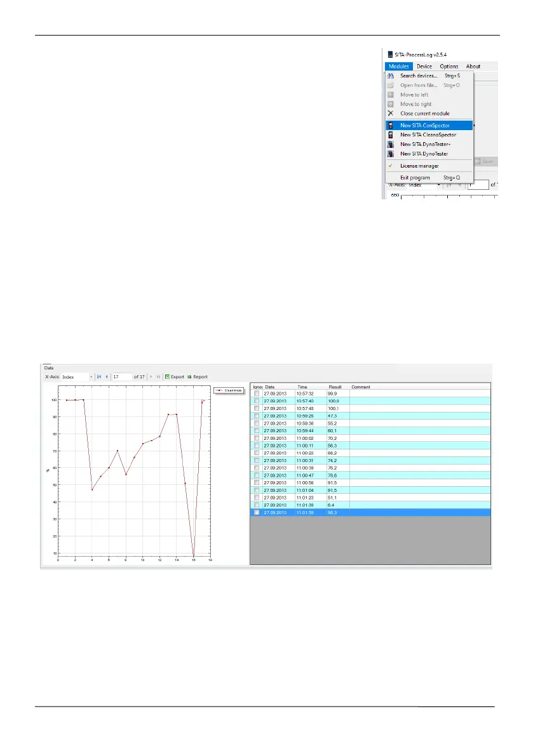Click the Report icon in Data toolbar
Screen dimensions: 533x756
189,376
